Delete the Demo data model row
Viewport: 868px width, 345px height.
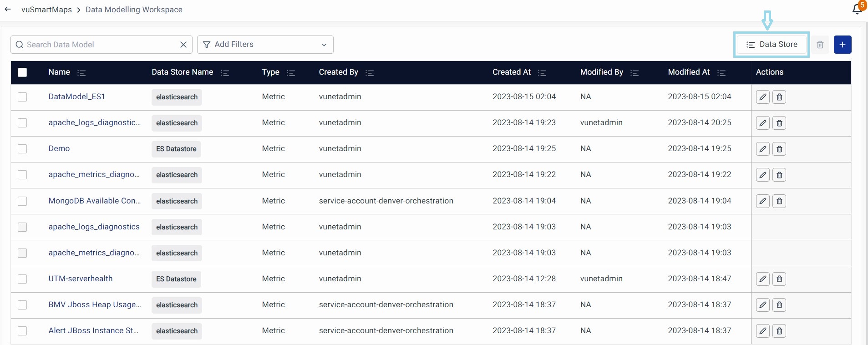779,149
